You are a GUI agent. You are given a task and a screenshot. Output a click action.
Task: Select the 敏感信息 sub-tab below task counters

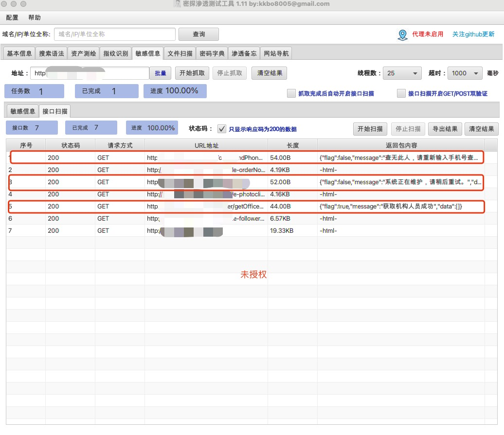click(23, 111)
